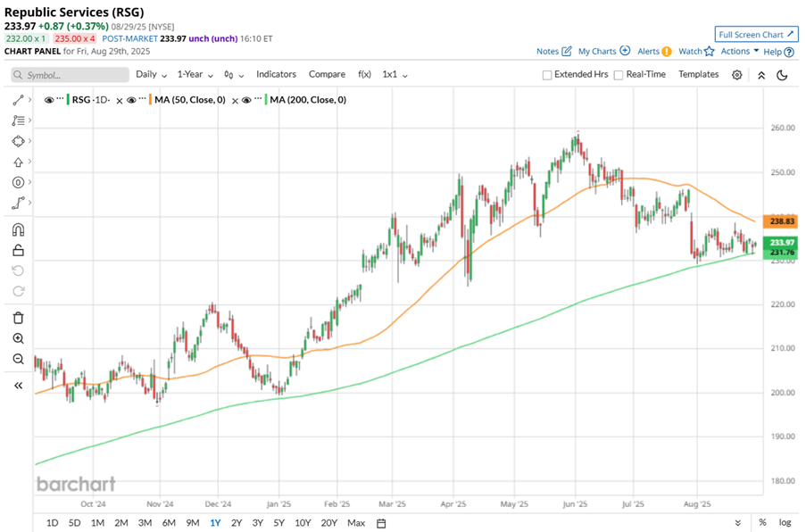Open the 1-Year period dropdown

(195, 74)
